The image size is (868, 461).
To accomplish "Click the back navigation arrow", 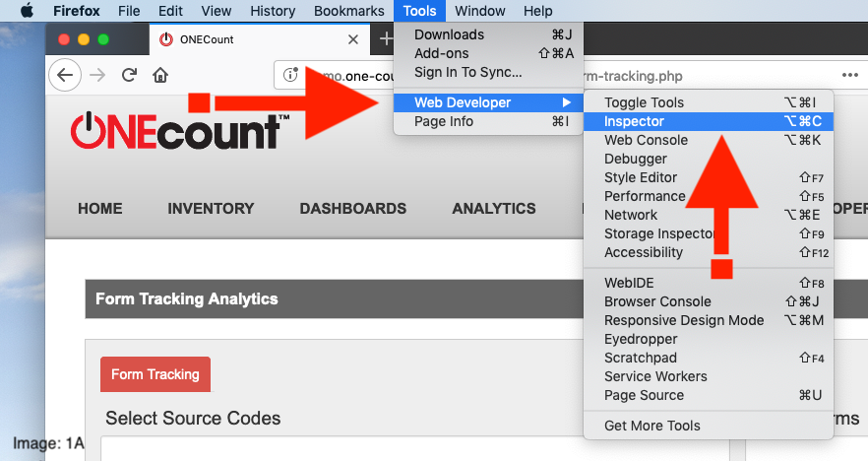I will point(65,75).
